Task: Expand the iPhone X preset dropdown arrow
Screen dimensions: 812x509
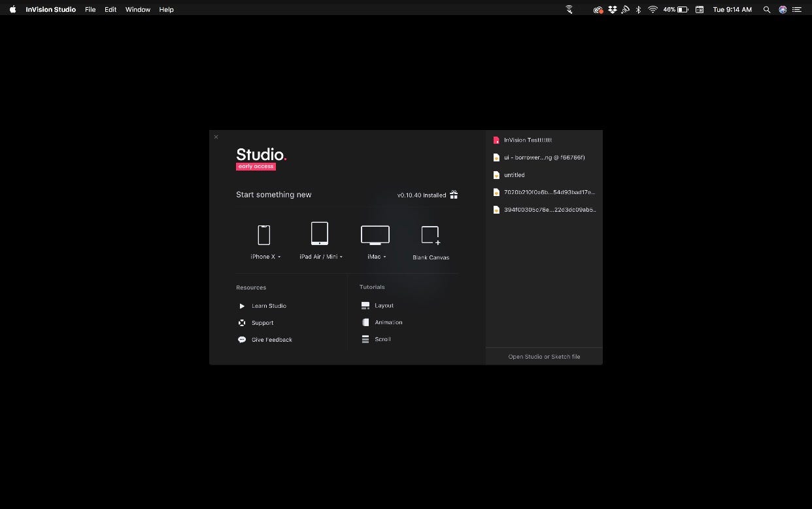Action: 279,257
